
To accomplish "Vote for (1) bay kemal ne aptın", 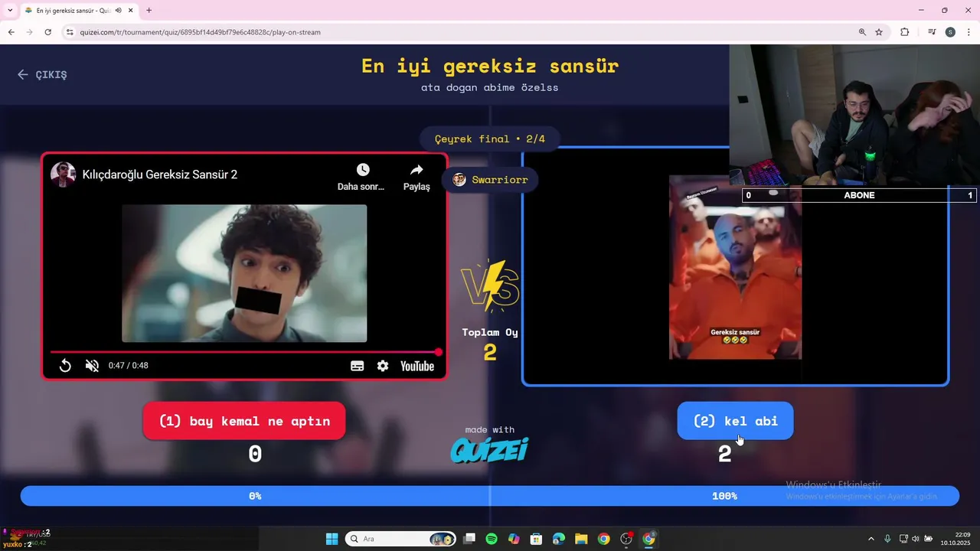I will click(x=244, y=421).
